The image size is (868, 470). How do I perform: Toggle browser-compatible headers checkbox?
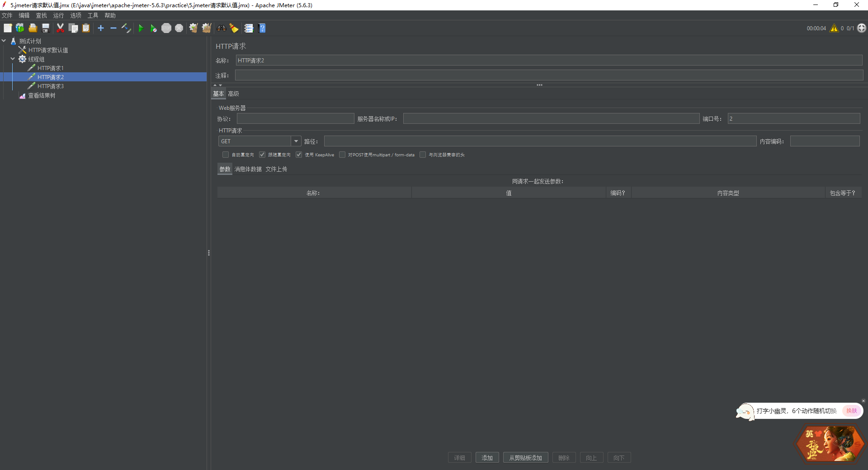[423, 155]
